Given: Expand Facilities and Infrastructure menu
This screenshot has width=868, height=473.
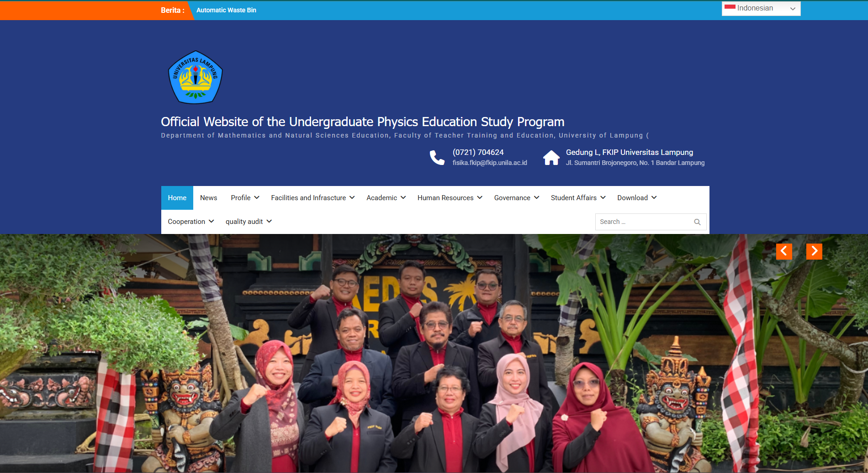Looking at the screenshot, I should tap(312, 198).
